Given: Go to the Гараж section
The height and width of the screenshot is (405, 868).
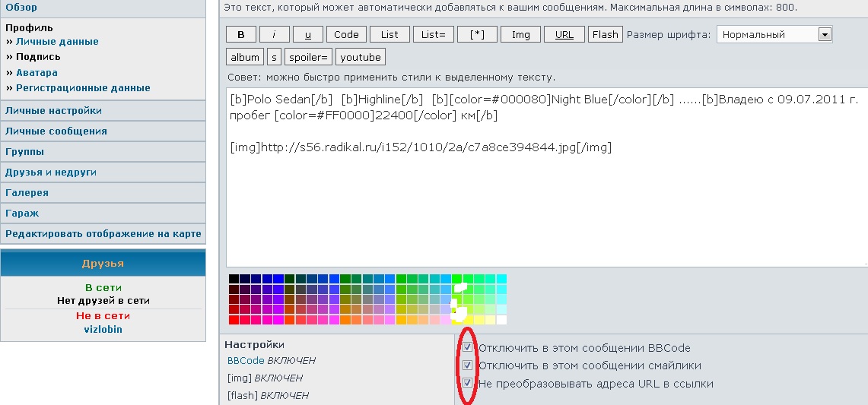Looking at the screenshot, I should (x=22, y=214).
